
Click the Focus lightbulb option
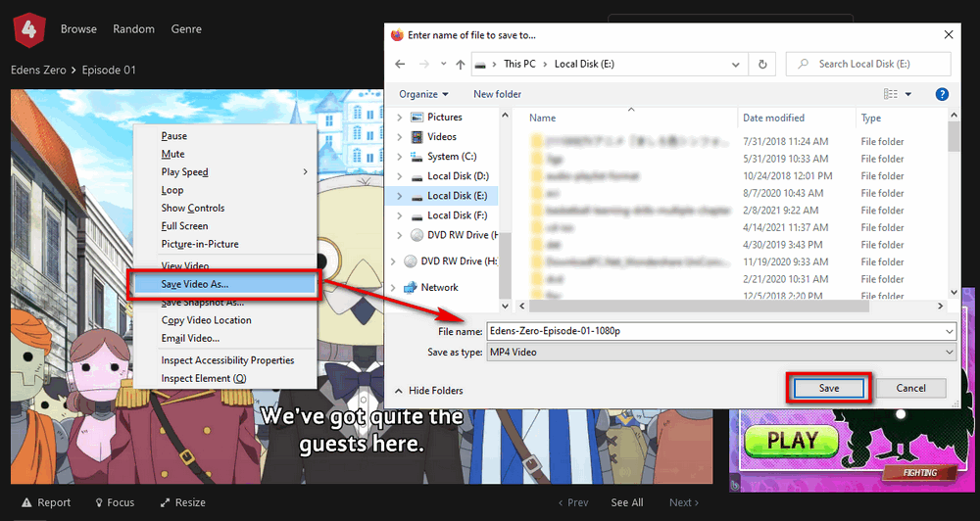(x=99, y=502)
